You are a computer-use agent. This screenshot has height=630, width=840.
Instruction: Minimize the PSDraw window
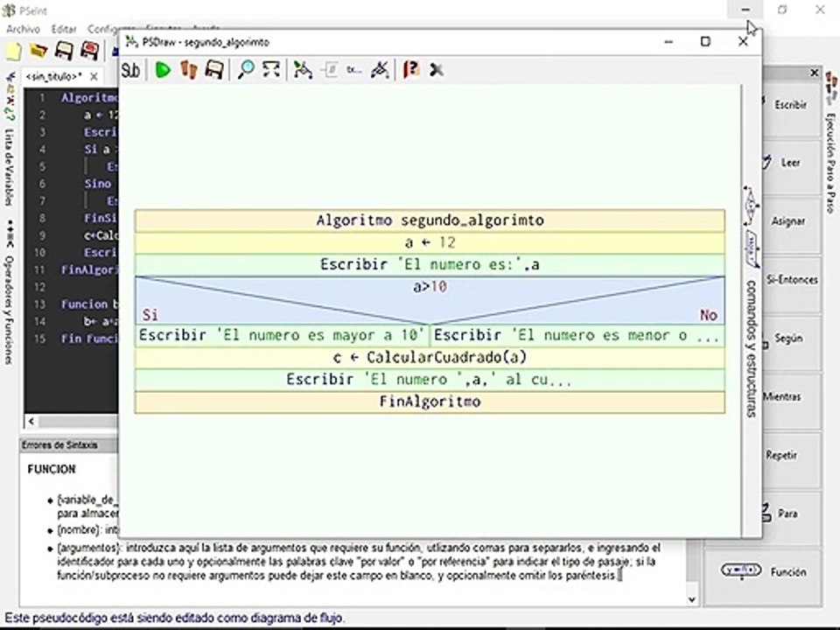[668, 42]
